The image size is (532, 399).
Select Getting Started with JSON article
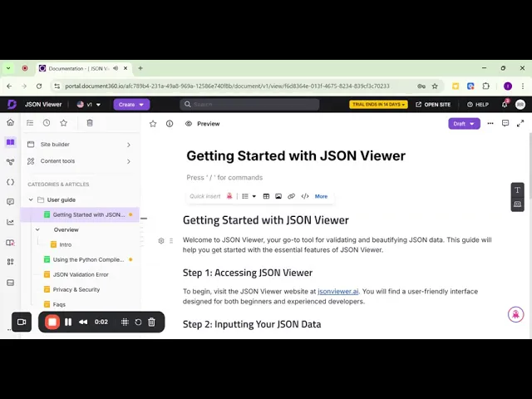point(80,214)
